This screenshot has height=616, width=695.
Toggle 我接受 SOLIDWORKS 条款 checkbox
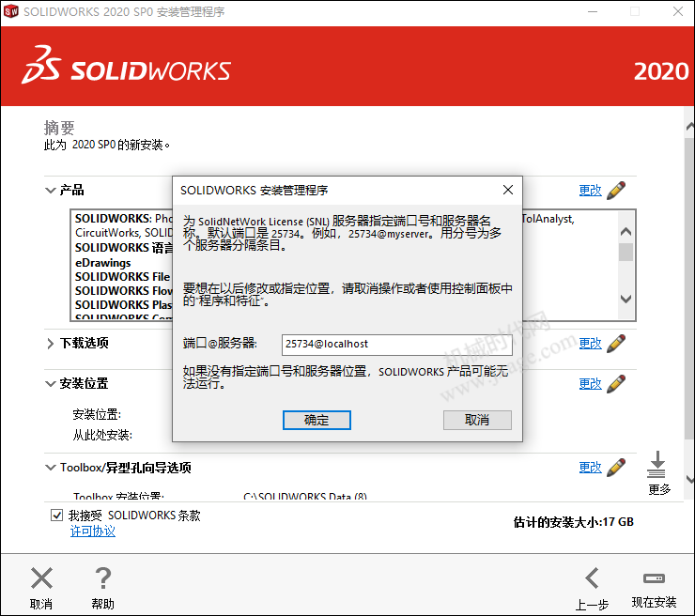[56, 515]
